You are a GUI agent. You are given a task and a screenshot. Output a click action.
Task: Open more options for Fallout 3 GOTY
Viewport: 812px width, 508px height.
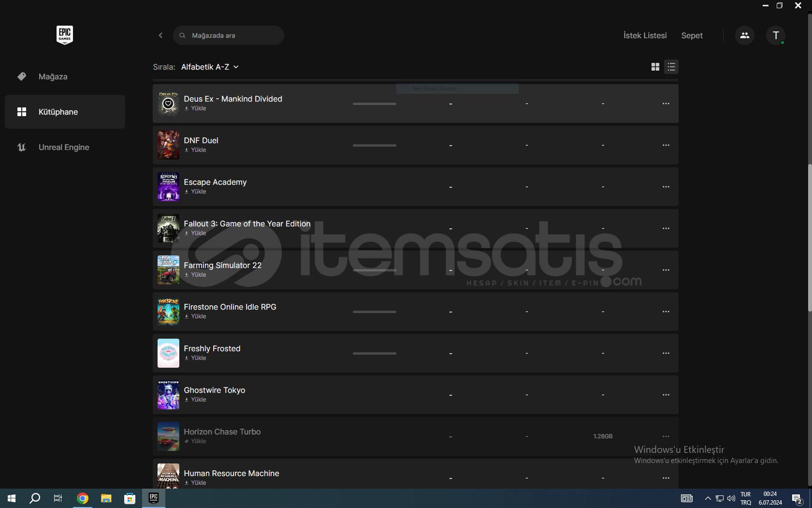[x=666, y=228]
